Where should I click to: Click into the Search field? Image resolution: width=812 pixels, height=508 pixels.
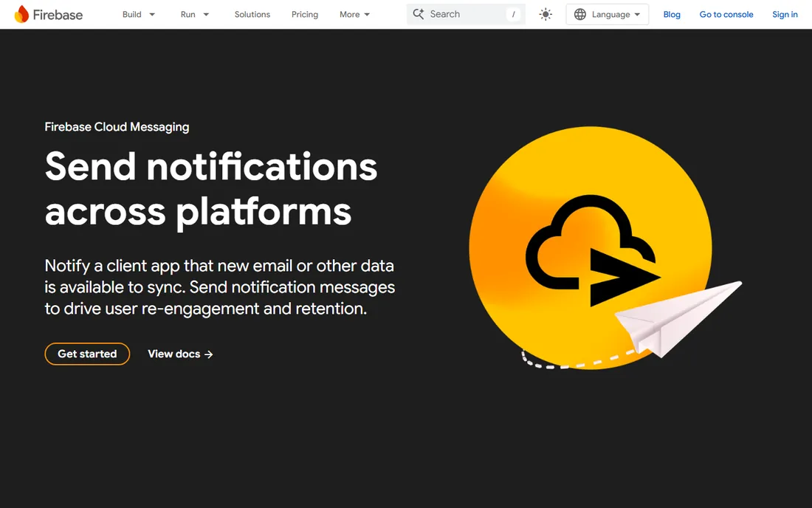click(x=466, y=15)
